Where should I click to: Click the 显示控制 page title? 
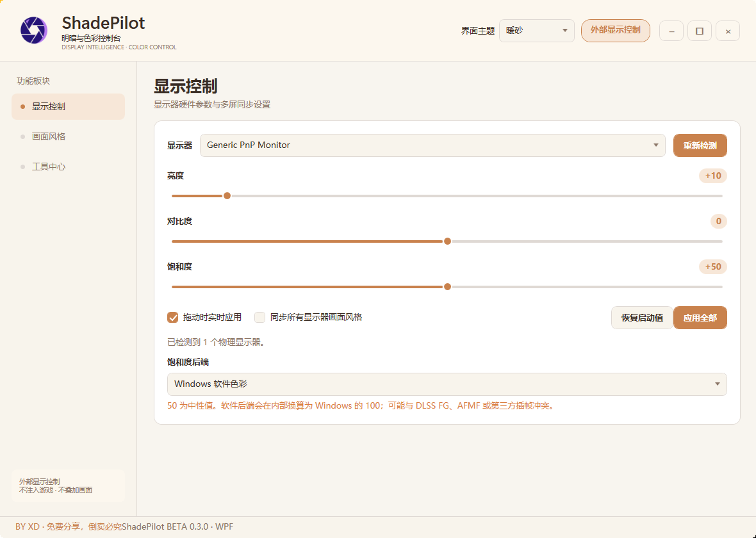coord(186,86)
